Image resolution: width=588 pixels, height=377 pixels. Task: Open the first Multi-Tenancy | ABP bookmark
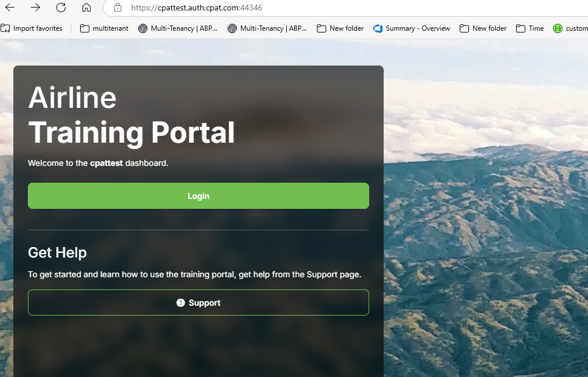tap(178, 28)
